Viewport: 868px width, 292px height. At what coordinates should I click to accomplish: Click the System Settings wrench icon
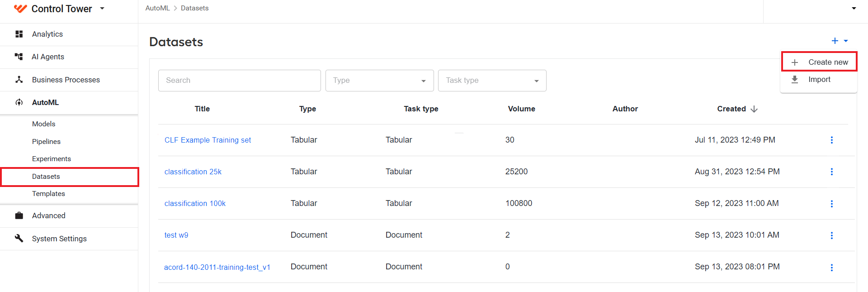[19, 238]
